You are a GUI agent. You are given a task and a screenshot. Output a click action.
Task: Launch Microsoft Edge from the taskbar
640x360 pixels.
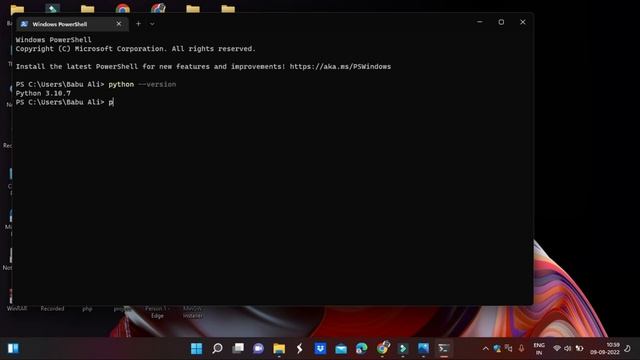click(362, 348)
